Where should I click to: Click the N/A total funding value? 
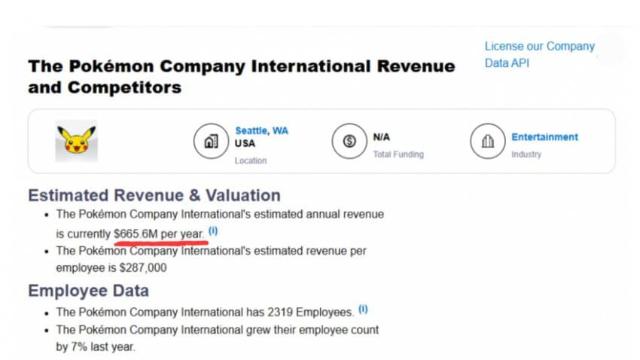pyautogui.click(x=381, y=137)
